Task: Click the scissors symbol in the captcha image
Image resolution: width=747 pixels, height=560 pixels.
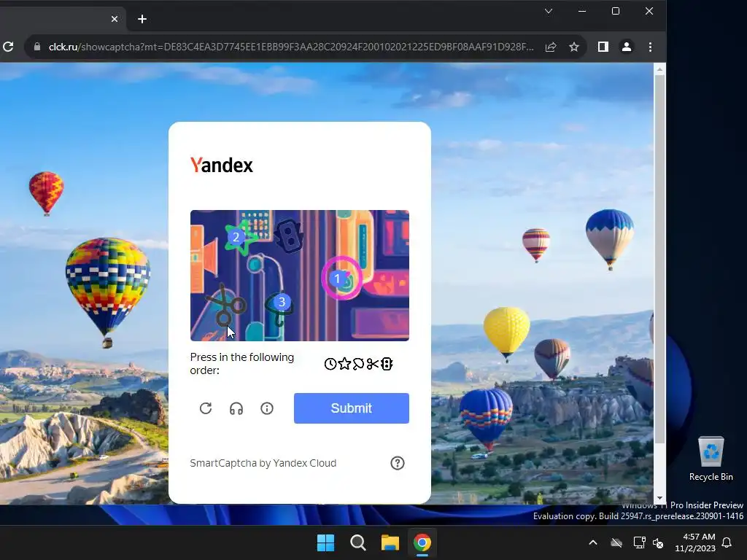Action: tap(225, 306)
